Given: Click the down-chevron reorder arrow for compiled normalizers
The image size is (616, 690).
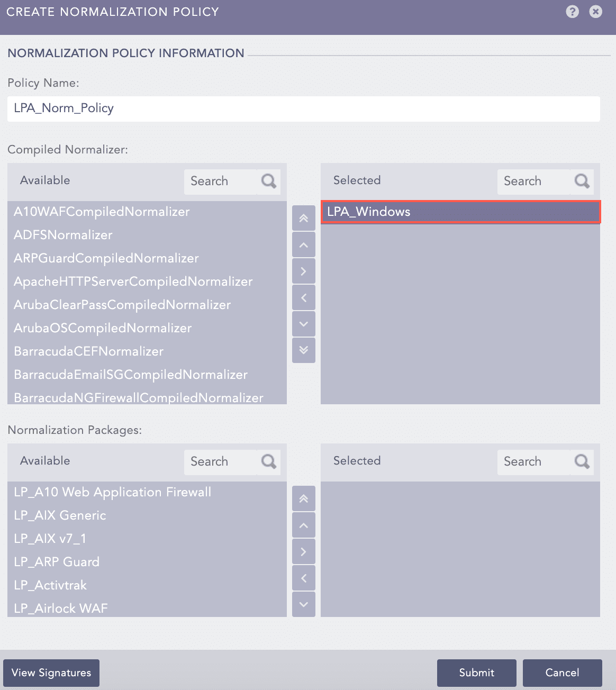Looking at the screenshot, I should 303,323.
